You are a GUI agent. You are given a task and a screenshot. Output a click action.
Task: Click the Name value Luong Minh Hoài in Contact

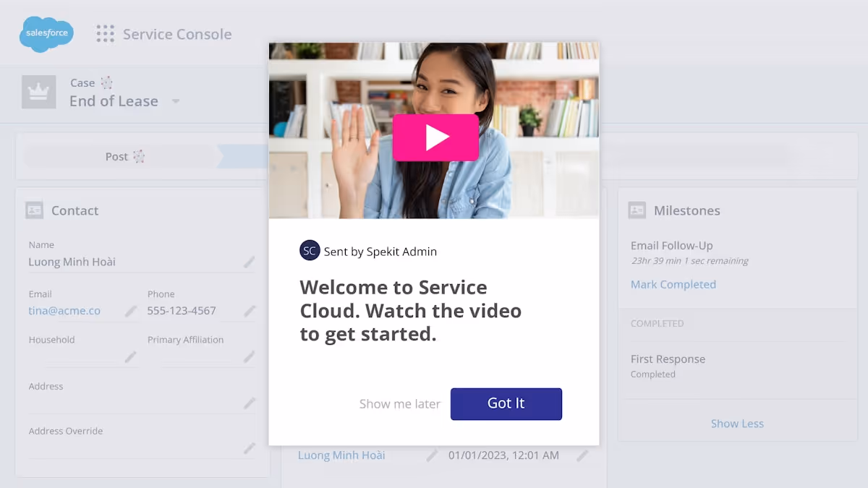coord(72,262)
